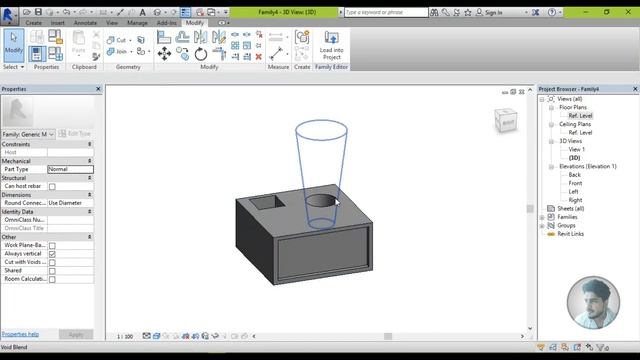Viewport: 640px width, 360px height.
Task: Open the Join geometry dropdown arrow
Action: [131, 52]
